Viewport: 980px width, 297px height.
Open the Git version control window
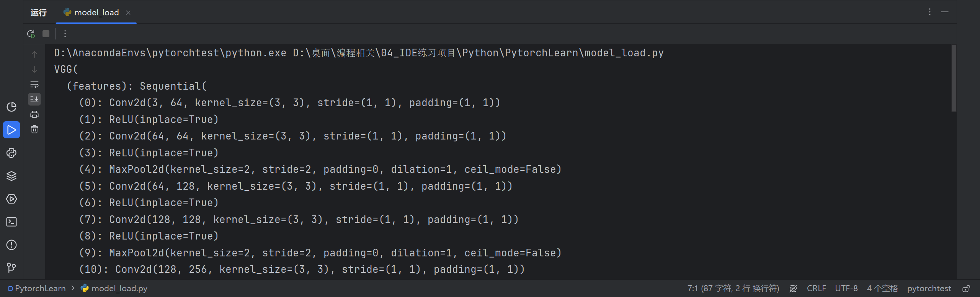click(x=11, y=267)
